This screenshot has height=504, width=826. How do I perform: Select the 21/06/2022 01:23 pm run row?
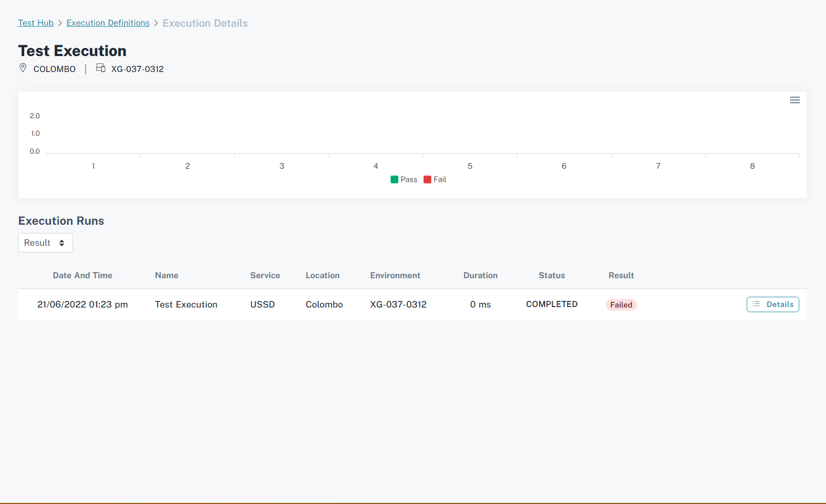[82, 304]
